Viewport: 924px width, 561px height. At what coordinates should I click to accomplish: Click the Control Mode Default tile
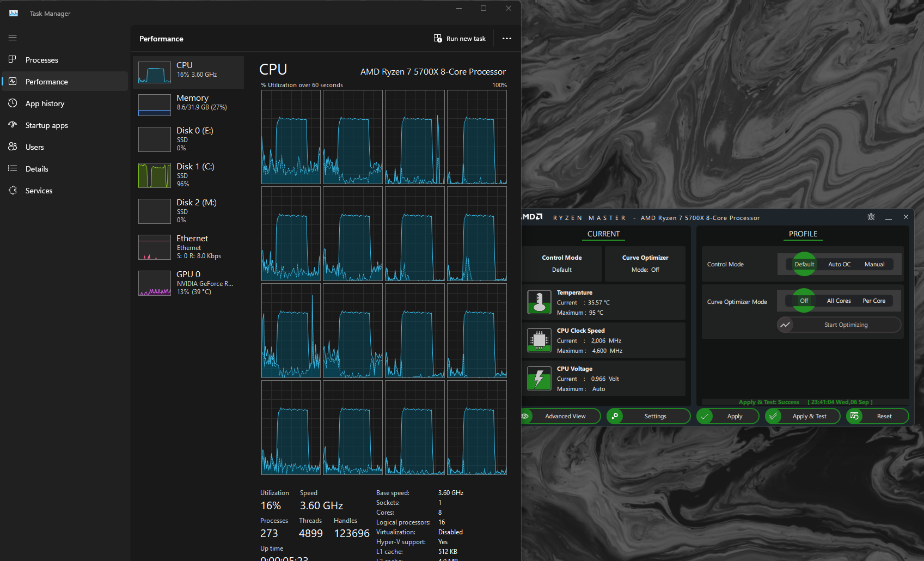coord(562,264)
